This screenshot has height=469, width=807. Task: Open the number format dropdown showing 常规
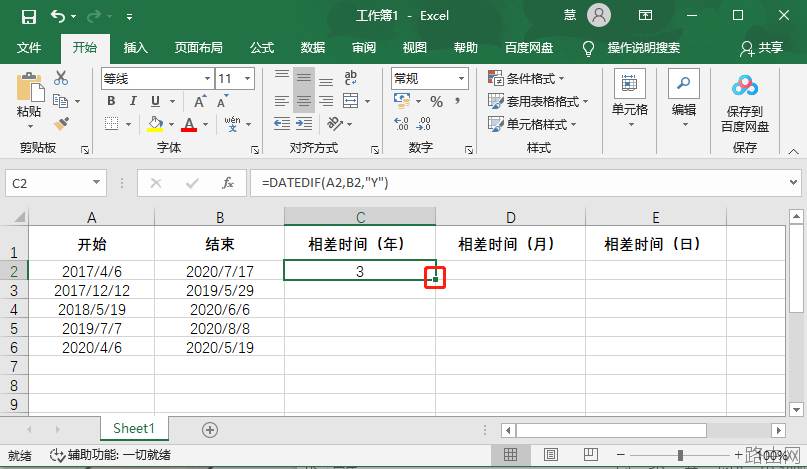click(461, 79)
